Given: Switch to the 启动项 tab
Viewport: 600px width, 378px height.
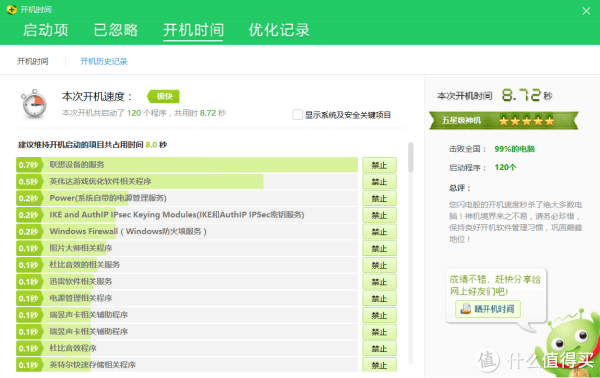Looking at the screenshot, I should 46,30.
